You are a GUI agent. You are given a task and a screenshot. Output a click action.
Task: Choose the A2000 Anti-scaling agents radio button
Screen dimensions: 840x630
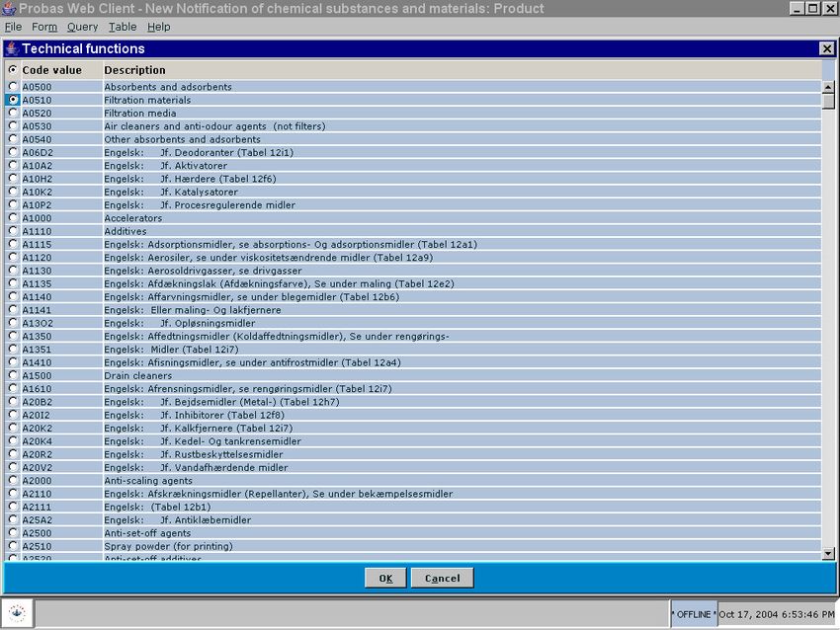(x=13, y=480)
